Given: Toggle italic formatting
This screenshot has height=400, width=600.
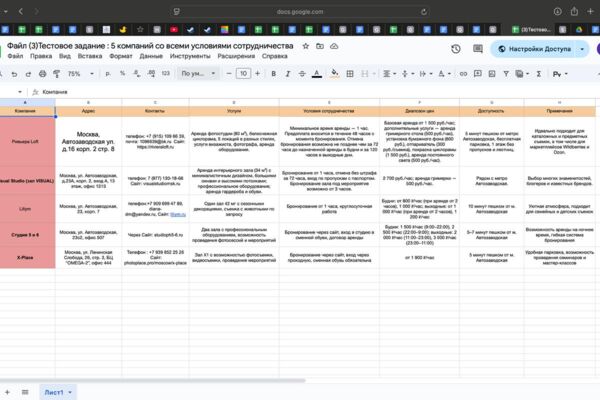Looking at the screenshot, I should pyautogui.click(x=288, y=74).
